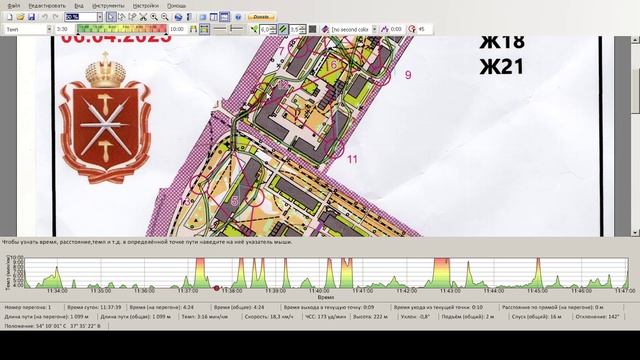Expand the [no second color] dropdown
Viewport: 640px width, 360px height.
click(374, 29)
